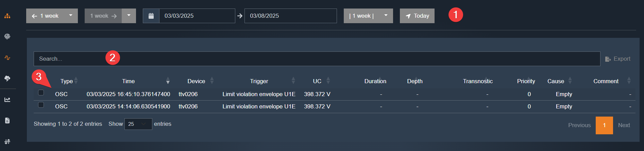This screenshot has height=151, width=644.
Task: Jump to Today's date
Action: pos(417,16)
